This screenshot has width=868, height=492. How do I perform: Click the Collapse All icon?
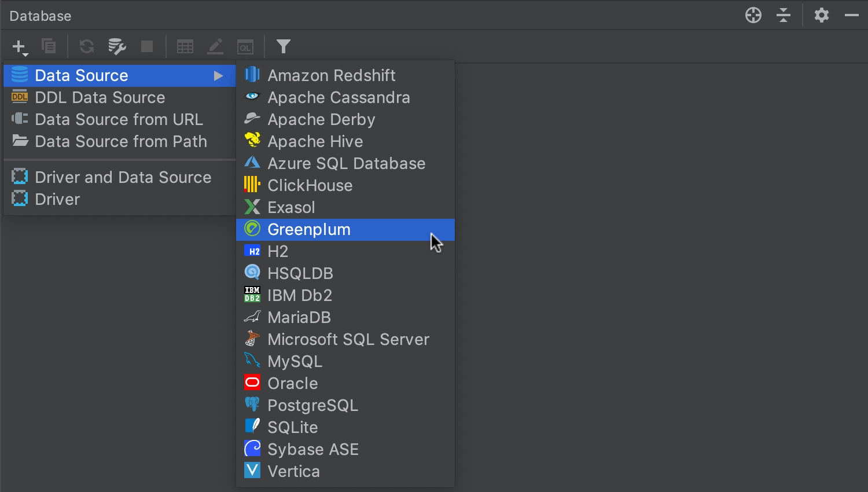(784, 15)
